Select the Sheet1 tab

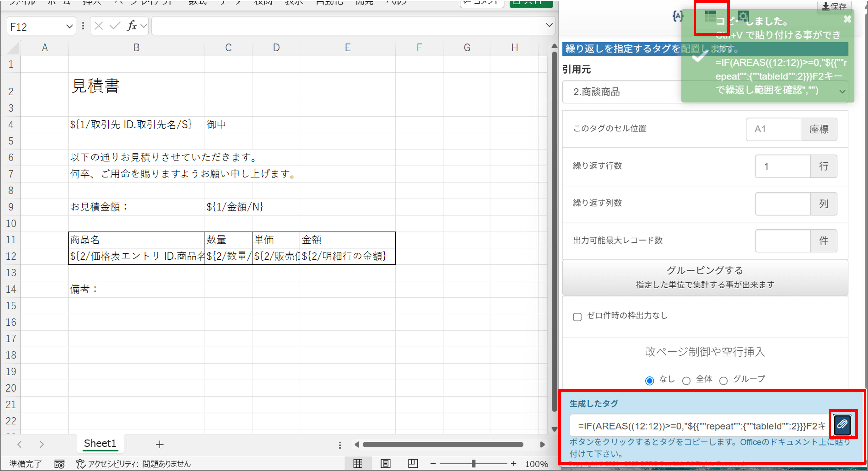point(100,443)
